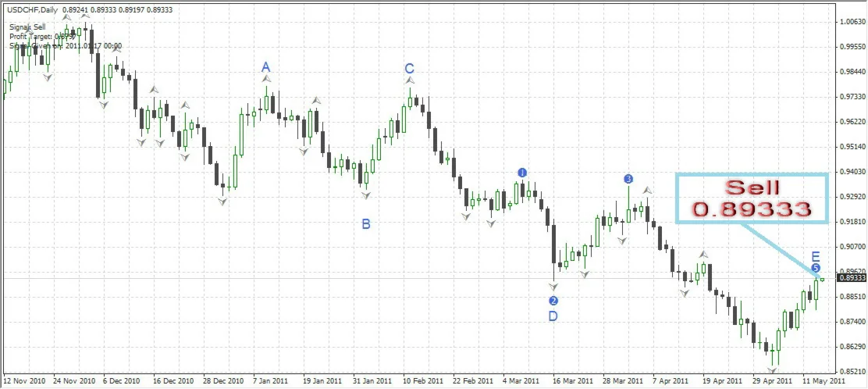Click the 1.00630 price axis label

coord(852,22)
